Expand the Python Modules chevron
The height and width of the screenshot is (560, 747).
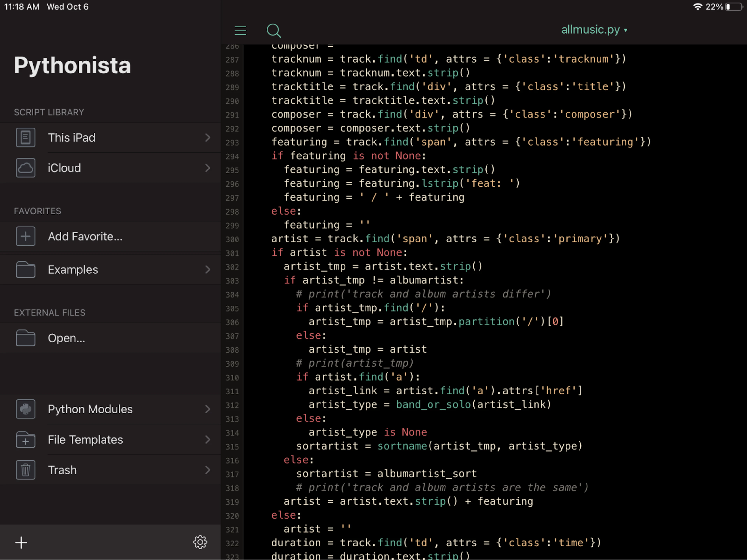click(x=208, y=409)
